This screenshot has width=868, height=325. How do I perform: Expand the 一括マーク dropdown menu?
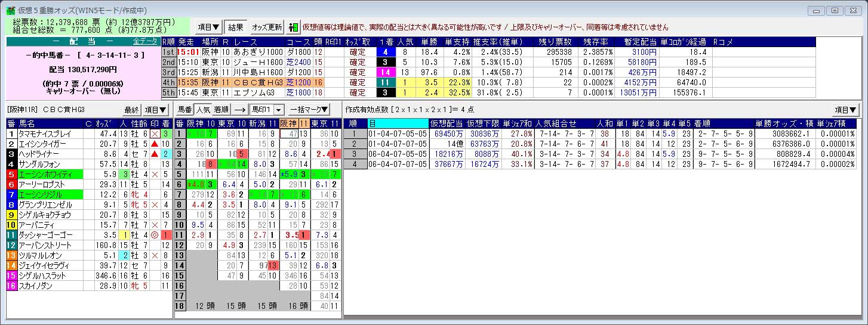click(x=309, y=110)
